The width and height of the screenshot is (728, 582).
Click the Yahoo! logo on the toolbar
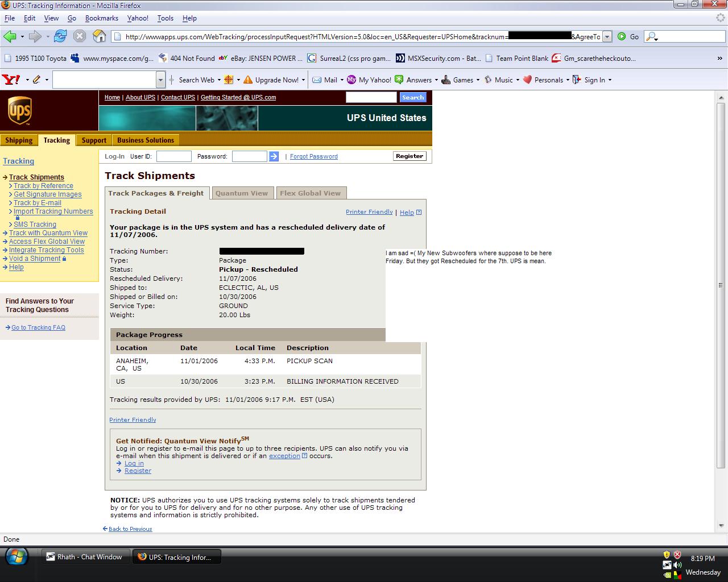(x=11, y=80)
